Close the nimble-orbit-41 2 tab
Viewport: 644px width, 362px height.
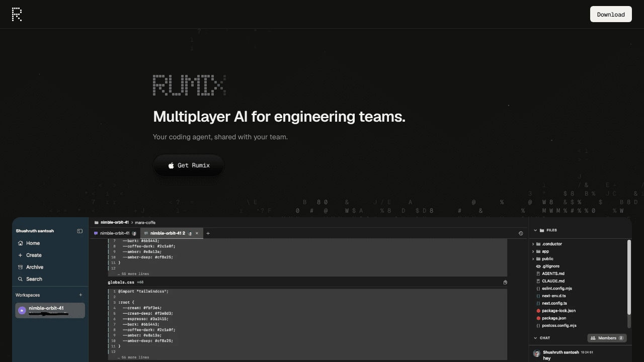[x=197, y=233]
